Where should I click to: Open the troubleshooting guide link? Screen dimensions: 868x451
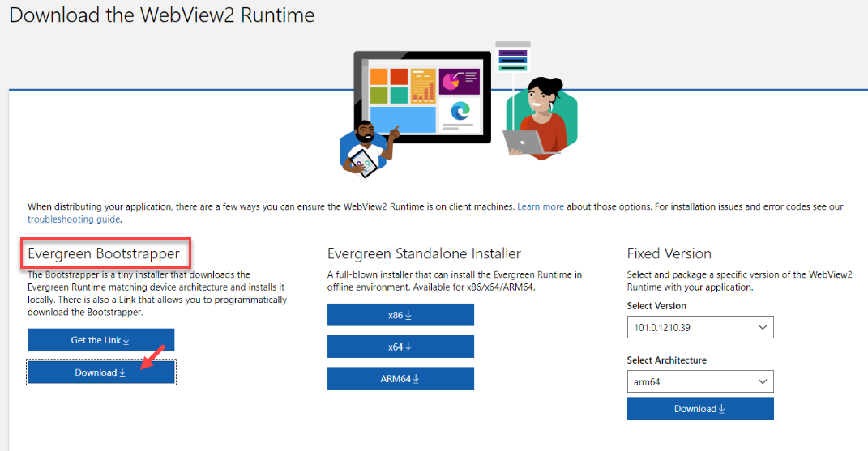(x=74, y=219)
